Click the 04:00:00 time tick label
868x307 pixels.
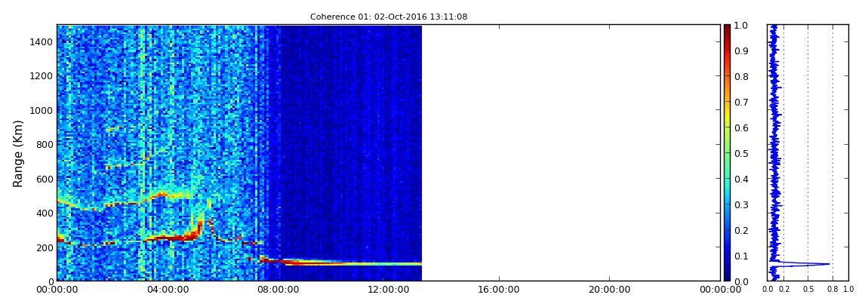click(167, 290)
